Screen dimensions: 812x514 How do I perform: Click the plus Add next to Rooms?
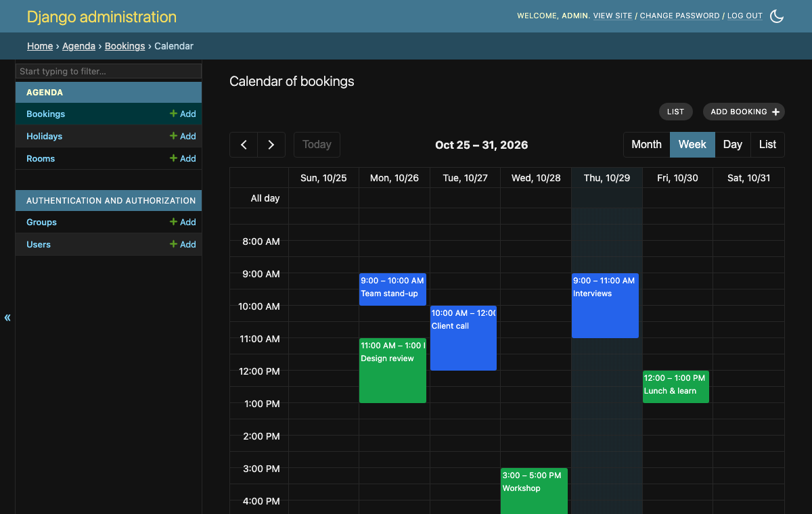pyautogui.click(x=183, y=159)
